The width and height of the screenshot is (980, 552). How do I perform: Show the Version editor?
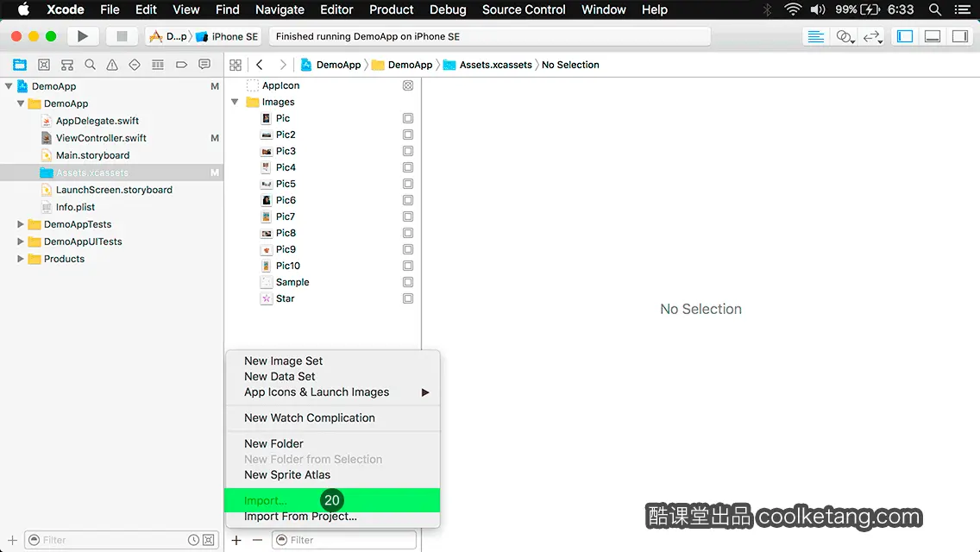[872, 36]
